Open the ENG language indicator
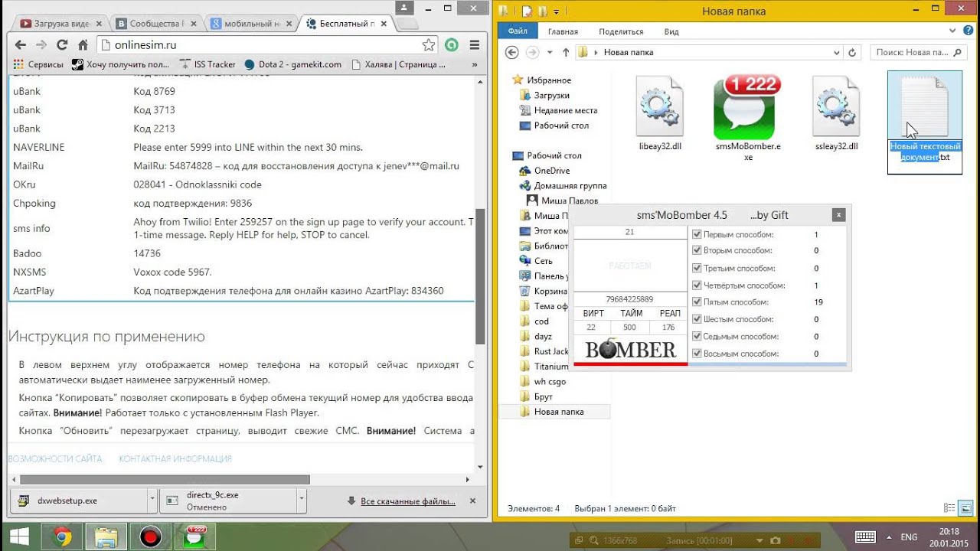980x551 pixels. (x=909, y=537)
